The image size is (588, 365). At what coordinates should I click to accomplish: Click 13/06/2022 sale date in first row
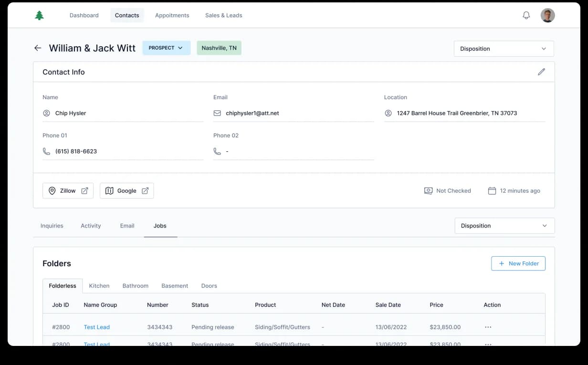[x=391, y=327]
